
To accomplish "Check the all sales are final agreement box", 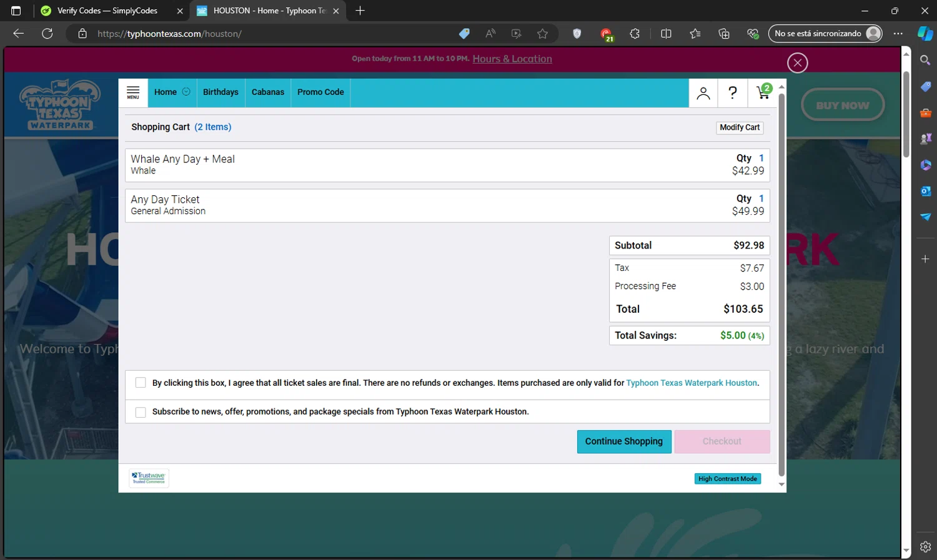I will tap(141, 383).
